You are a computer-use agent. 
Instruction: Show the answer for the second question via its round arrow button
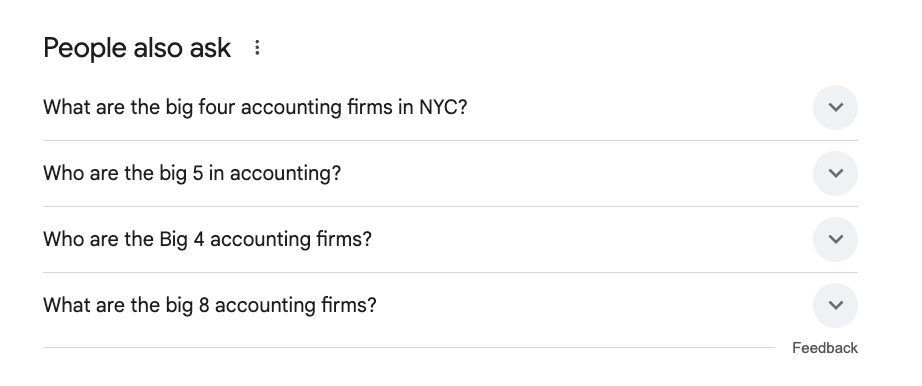tap(835, 173)
